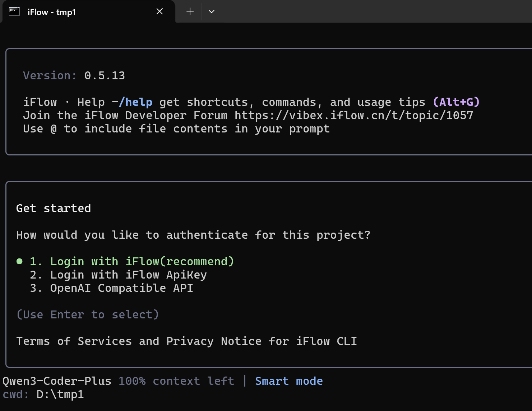Click the cwd path D:\tmp1
Image resolution: width=532 pixels, height=411 pixels.
coord(60,394)
